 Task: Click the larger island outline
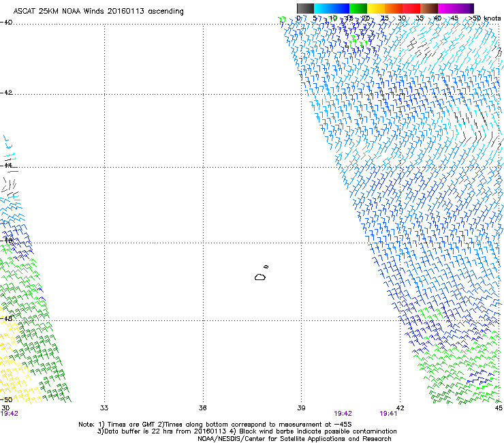coord(260,277)
